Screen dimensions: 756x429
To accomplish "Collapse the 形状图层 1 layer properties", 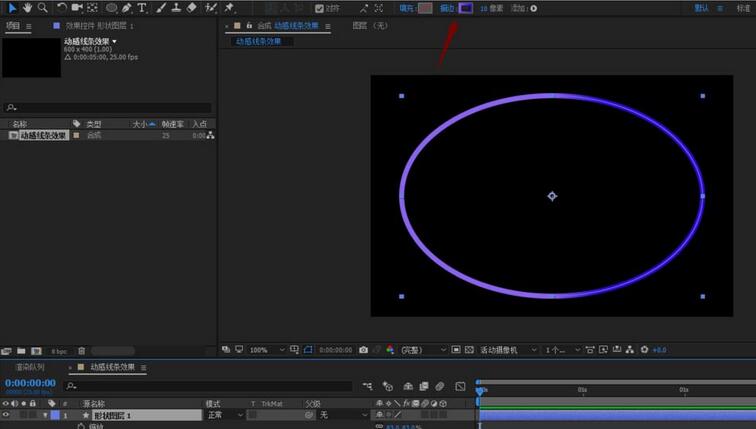I will (x=45, y=415).
